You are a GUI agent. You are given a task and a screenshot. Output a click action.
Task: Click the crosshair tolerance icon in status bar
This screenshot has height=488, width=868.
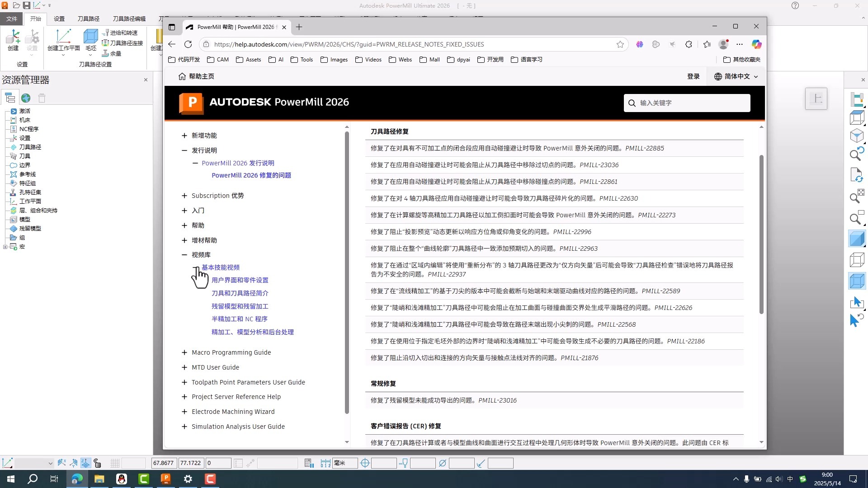pyautogui.click(x=365, y=463)
